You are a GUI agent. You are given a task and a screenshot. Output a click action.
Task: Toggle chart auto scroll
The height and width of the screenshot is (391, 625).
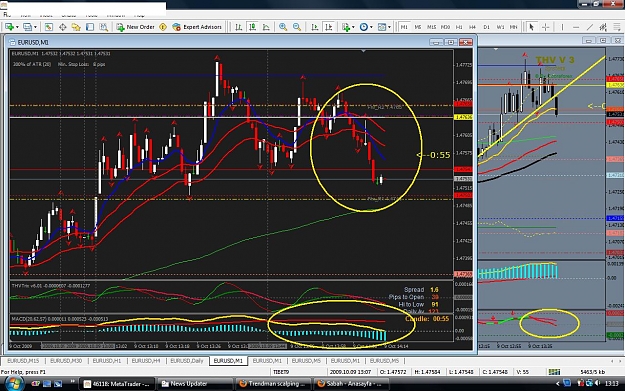coord(315,27)
